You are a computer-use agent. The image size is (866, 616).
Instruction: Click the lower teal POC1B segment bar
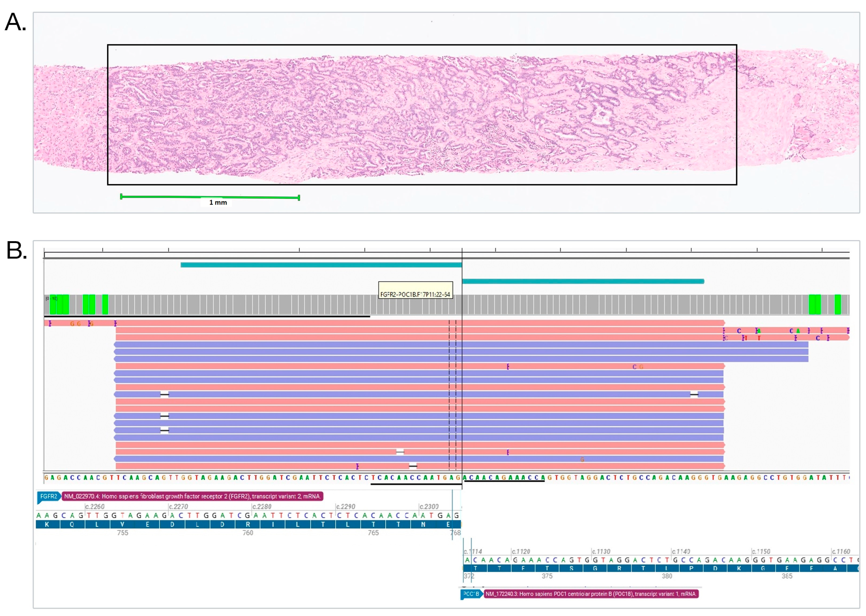click(x=583, y=281)
